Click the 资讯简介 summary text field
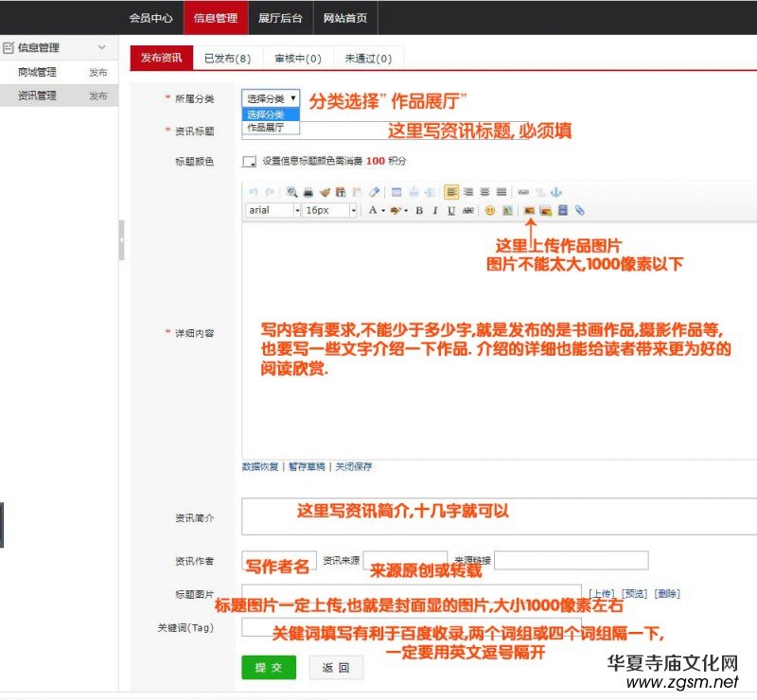The height and width of the screenshot is (700, 757). [492, 517]
